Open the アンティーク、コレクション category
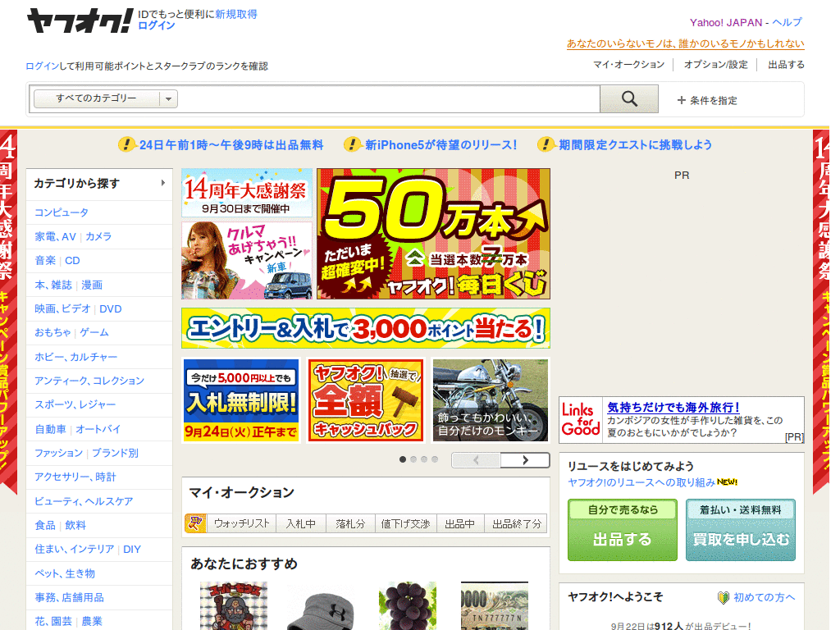 89,381
